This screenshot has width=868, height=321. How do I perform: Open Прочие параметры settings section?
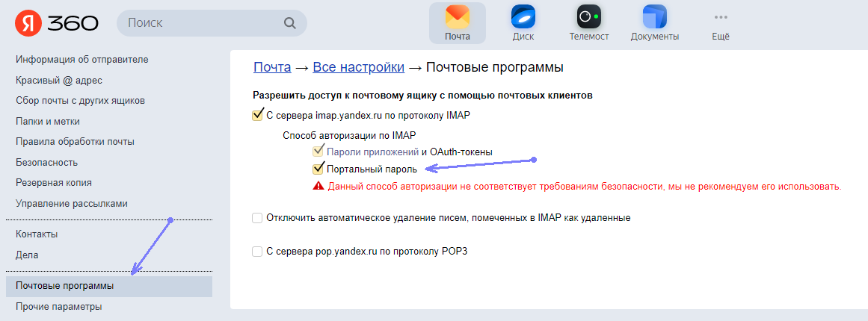(x=58, y=307)
